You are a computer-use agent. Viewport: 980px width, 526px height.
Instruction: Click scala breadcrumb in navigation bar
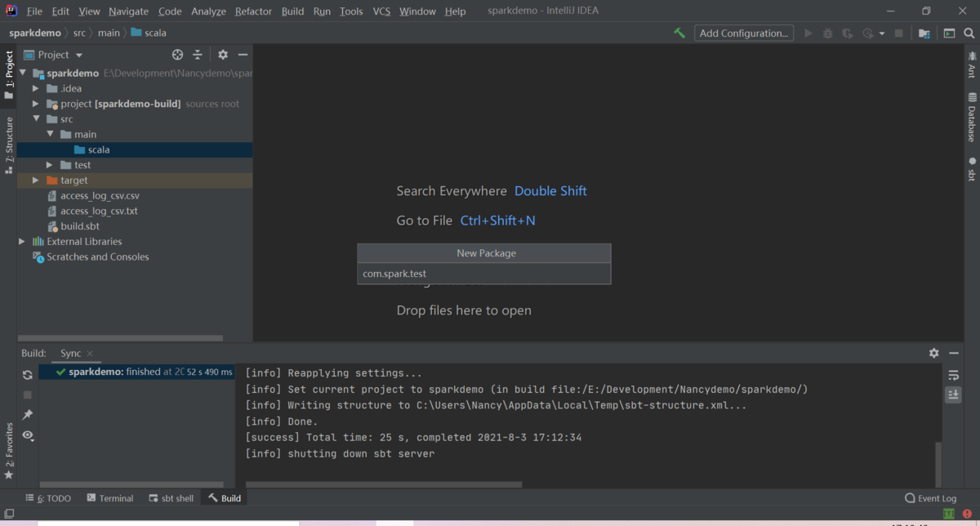(149, 33)
